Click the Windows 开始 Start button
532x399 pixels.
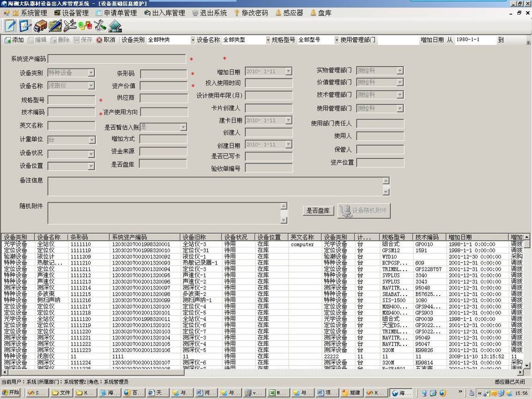point(11,393)
